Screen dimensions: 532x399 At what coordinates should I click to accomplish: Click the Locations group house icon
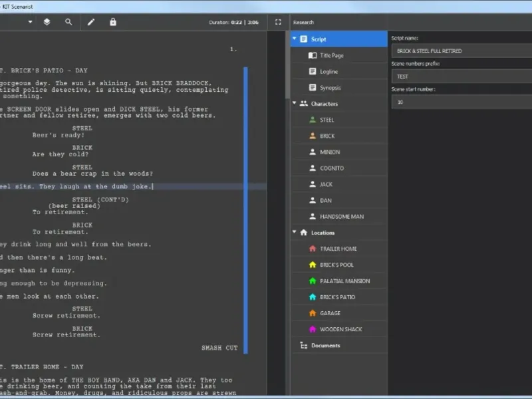[304, 232]
